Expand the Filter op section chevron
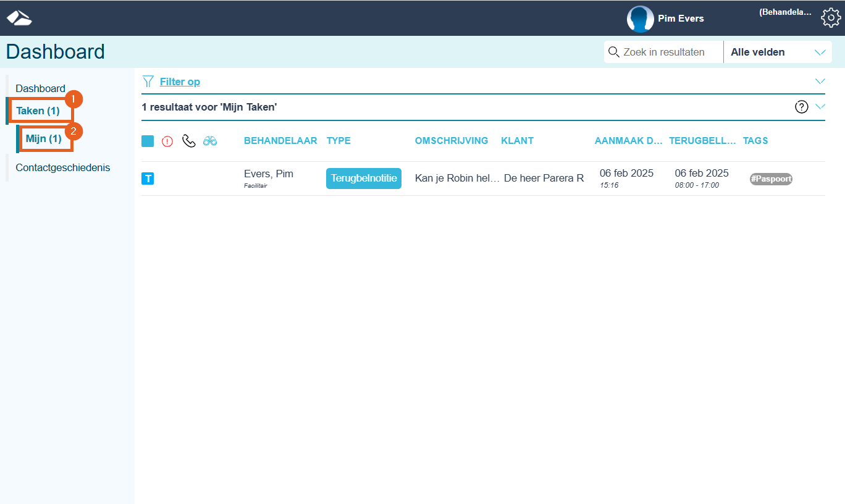Image resolution: width=845 pixels, height=504 pixels. (x=820, y=82)
